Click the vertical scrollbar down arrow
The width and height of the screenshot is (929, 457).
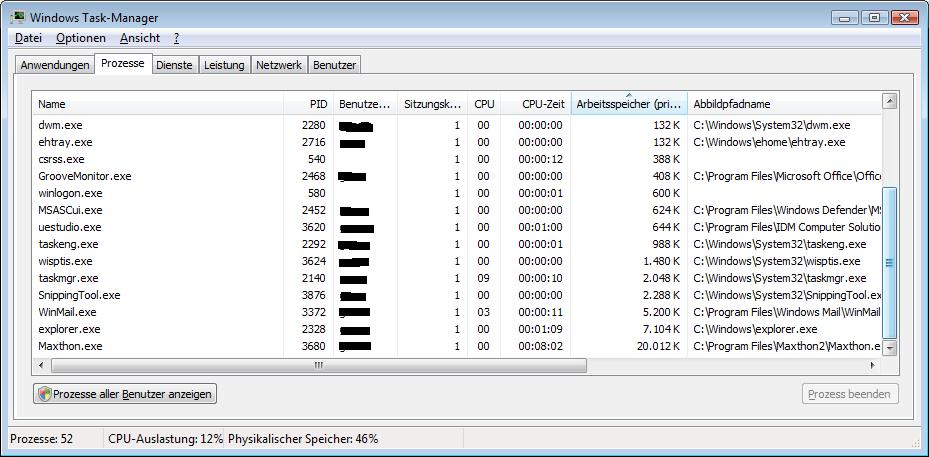tap(889, 349)
